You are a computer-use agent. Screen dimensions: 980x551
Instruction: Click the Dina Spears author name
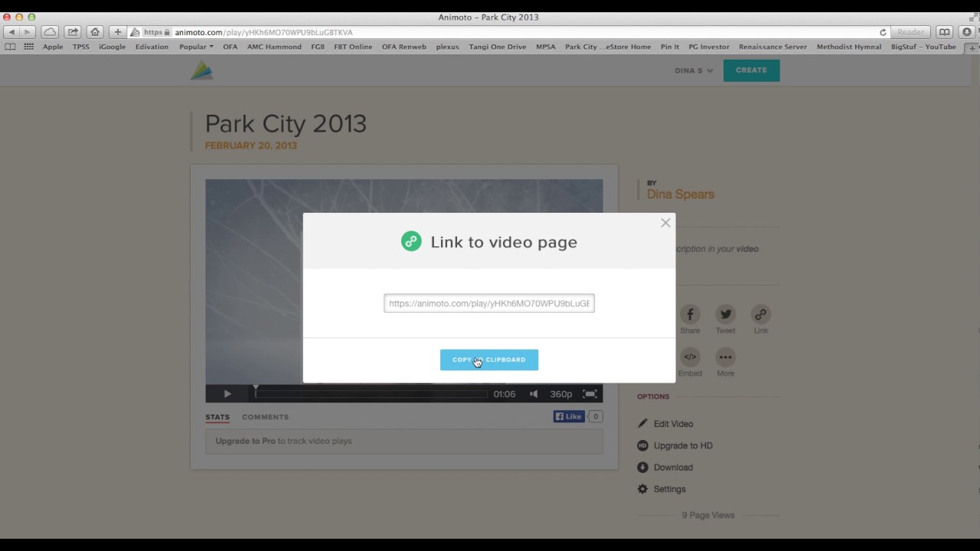tap(681, 194)
